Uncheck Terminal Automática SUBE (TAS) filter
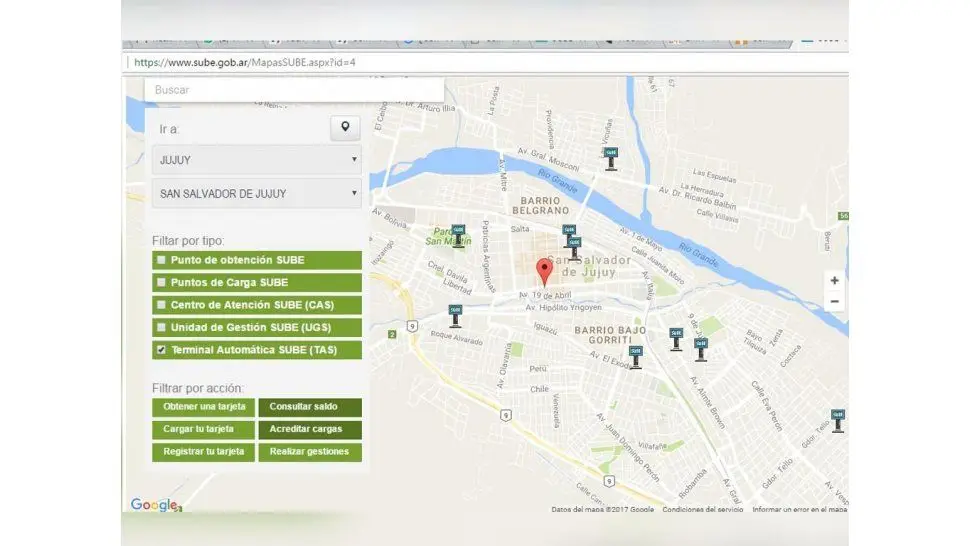Viewport: 970px width, 546px height. (x=161, y=349)
